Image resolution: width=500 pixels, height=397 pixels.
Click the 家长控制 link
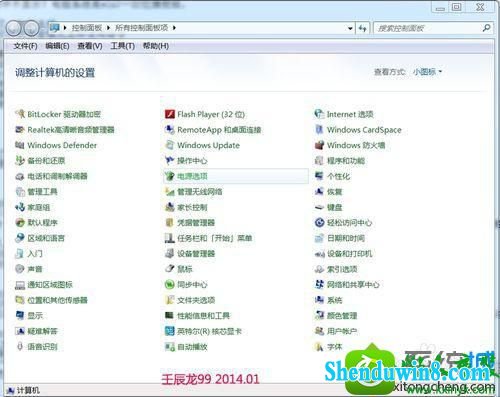click(192, 207)
